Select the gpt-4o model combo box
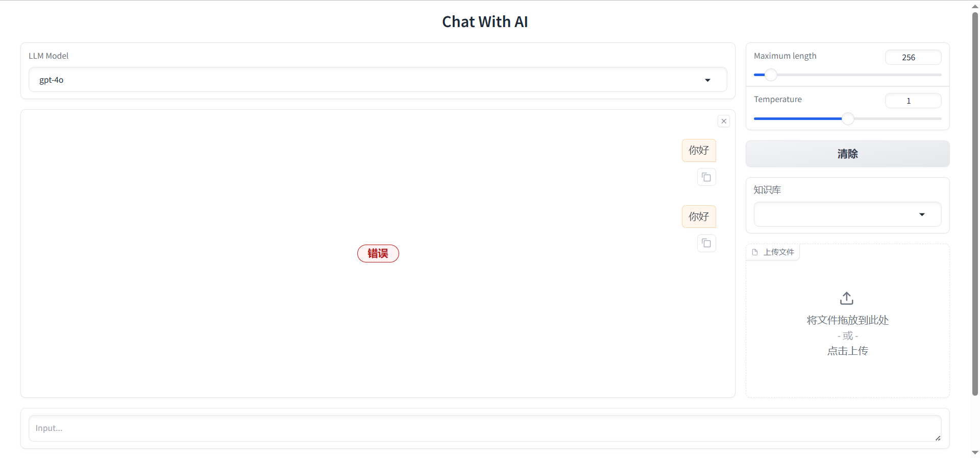 coord(367,80)
